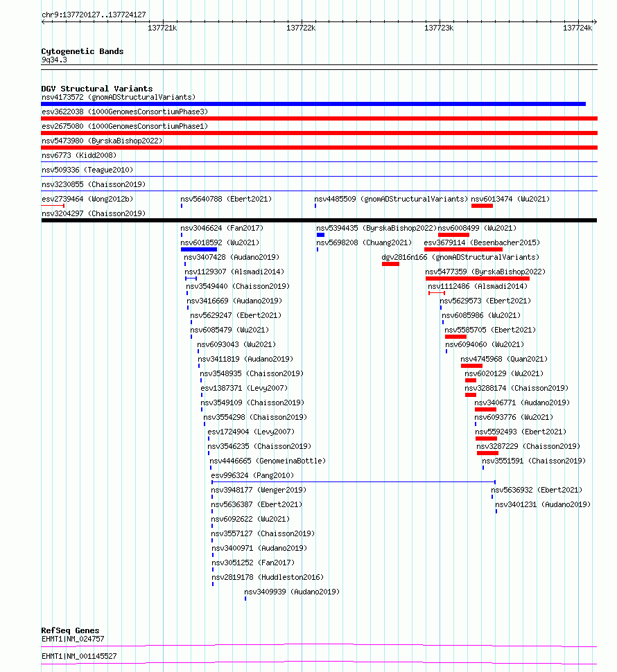
Task: Click nsv6008499 Wu2021 label
Action: click(477, 229)
